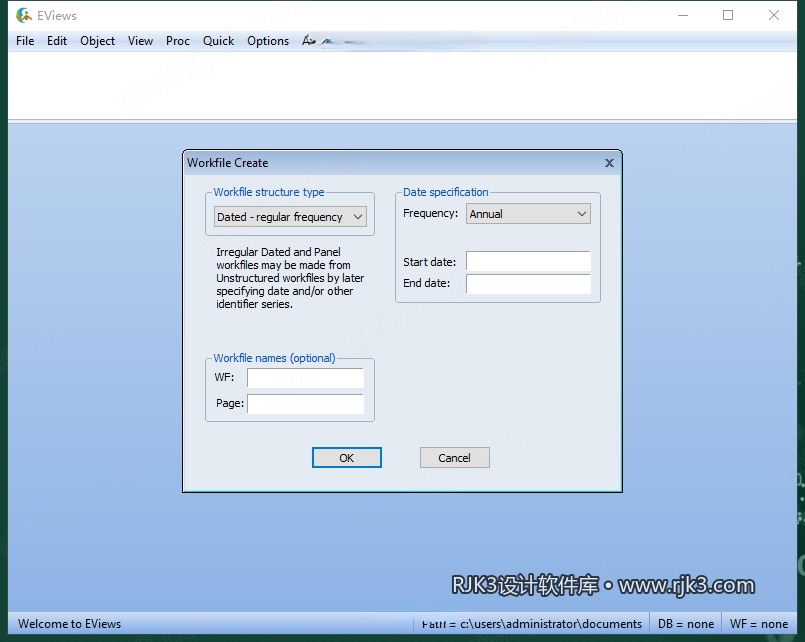This screenshot has width=805, height=642.
Task: Confirm the workfile with OK
Action: click(x=347, y=458)
